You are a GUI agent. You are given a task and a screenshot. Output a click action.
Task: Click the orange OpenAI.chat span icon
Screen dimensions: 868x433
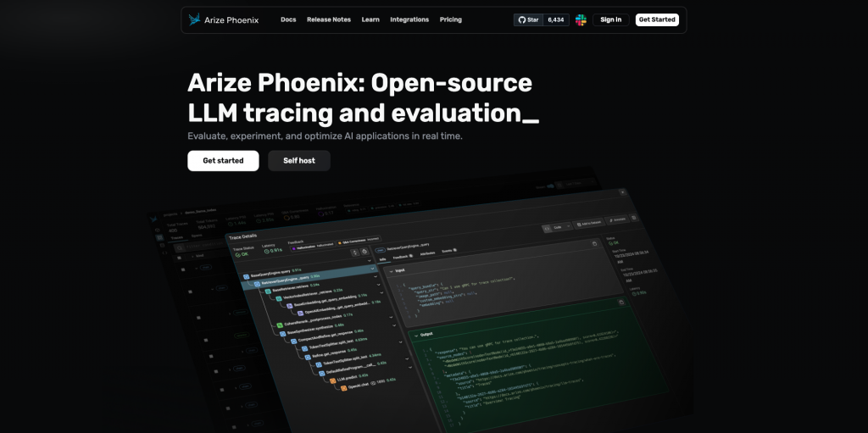tap(344, 388)
